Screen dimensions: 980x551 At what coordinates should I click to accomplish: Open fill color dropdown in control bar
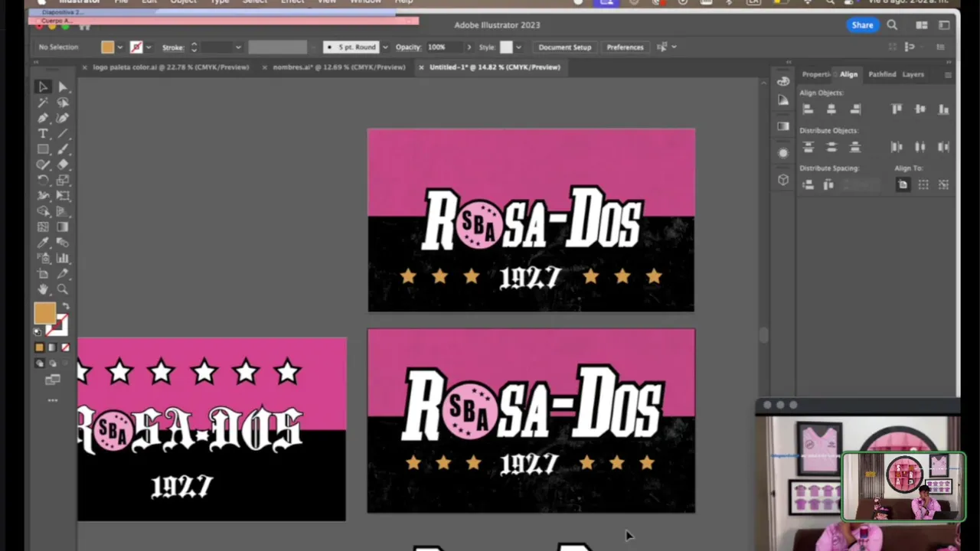click(119, 47)
